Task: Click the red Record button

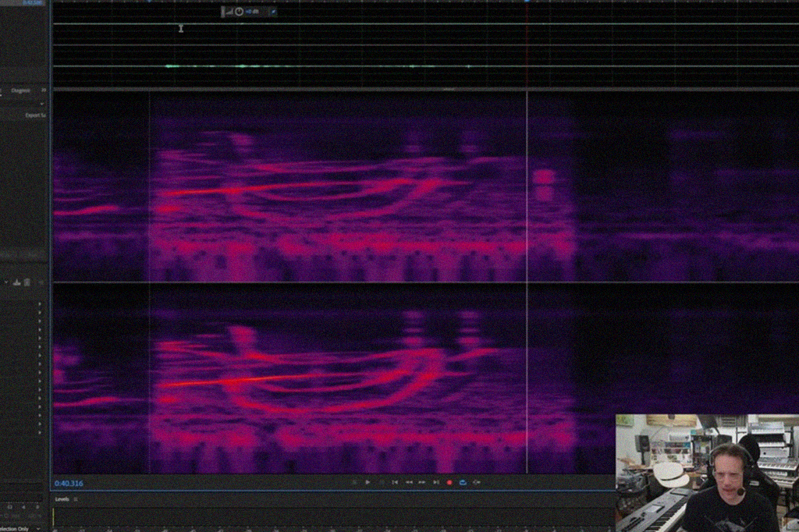Action: 449,483
